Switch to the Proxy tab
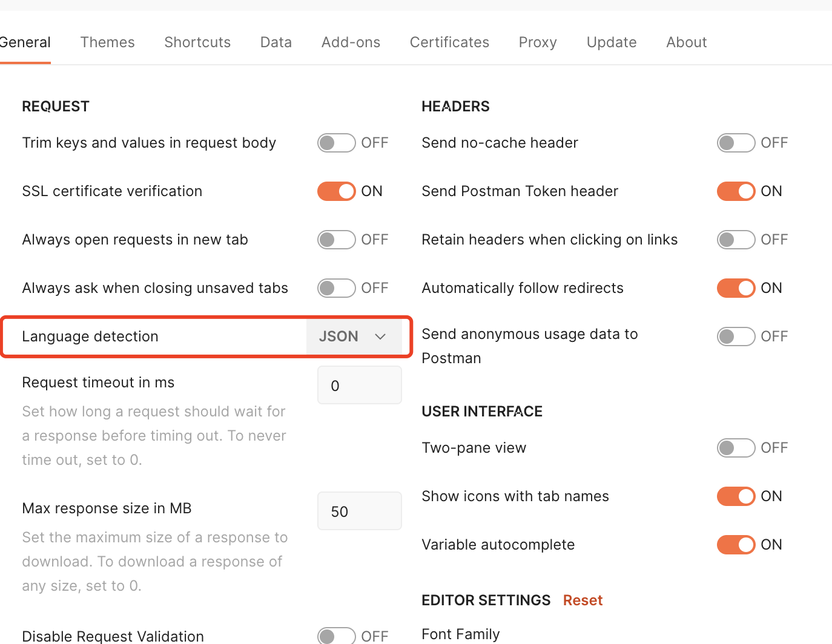This screenshot has height=644, width=832. [538, 42]
